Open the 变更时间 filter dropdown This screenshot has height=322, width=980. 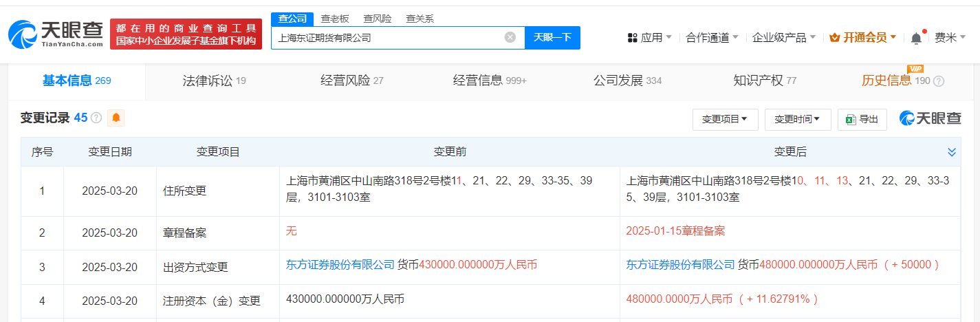click(798, 120)
